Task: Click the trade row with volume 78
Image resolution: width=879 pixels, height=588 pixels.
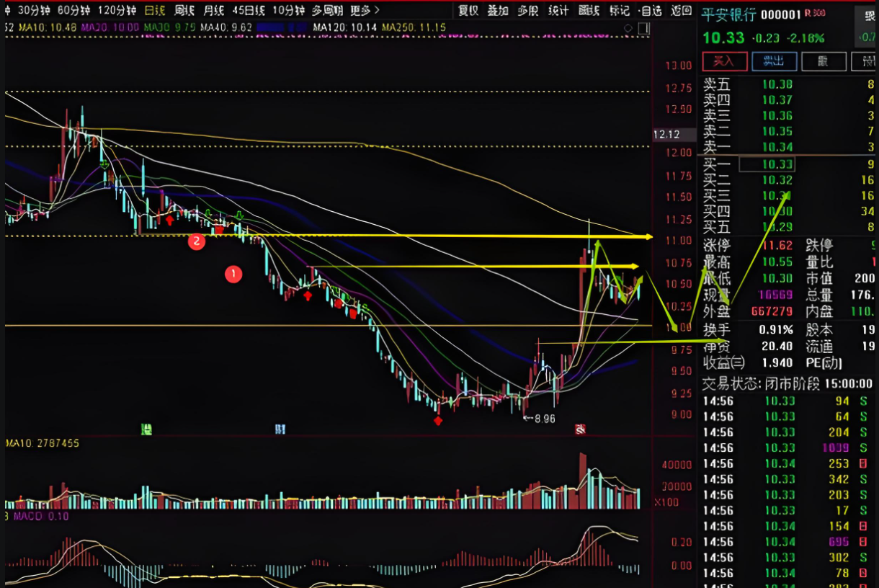Action: coord(788,573)
